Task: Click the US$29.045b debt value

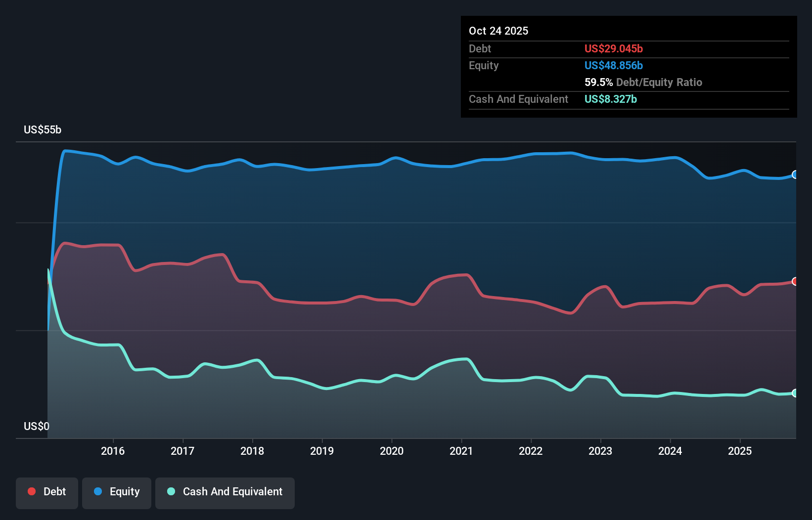Action: pyautogui.click(x=614, y=48)
